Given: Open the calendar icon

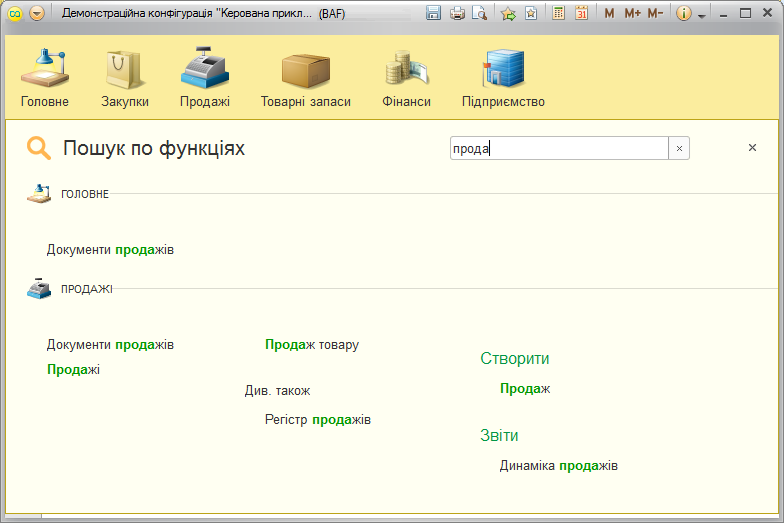Looking at the screenshot, I should click(x=581, y=13).
